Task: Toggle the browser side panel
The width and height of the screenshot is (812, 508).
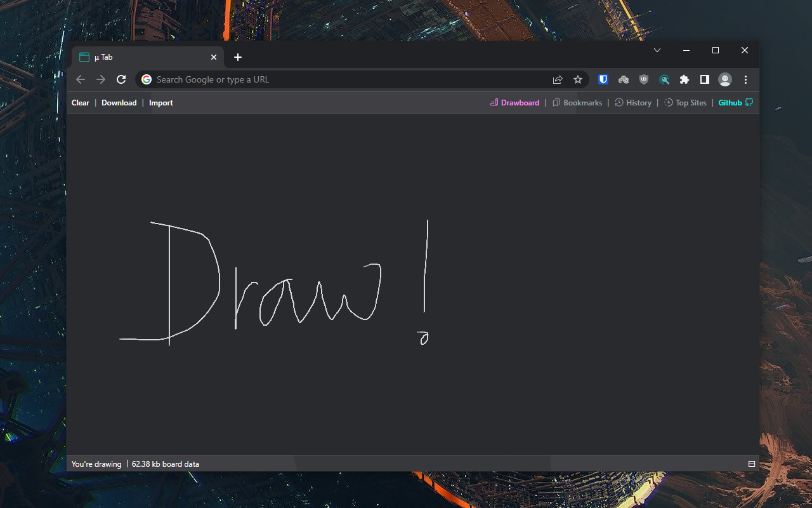Action: click(704, 79)
